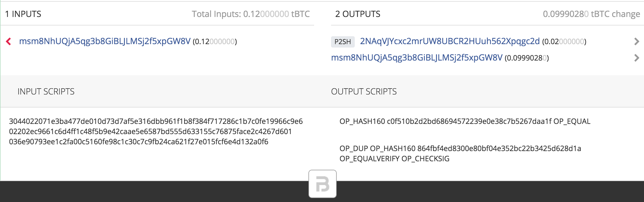The width and height of the screenshot is (644, 202).
Task: Click the 2 OUTPUTS header
Action: (358, 14)
